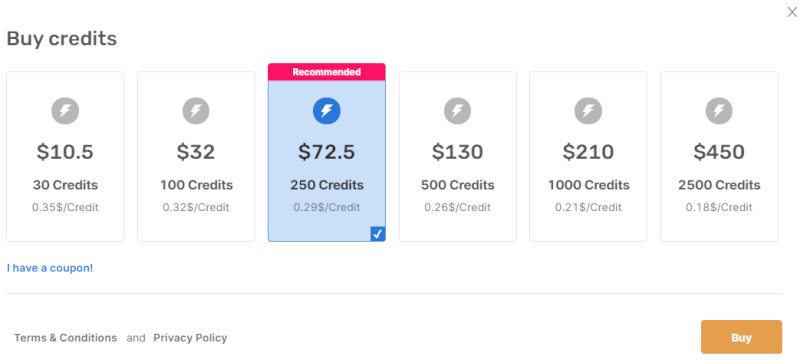Select the 1000 Credits plan price $210

click(588, 152)
